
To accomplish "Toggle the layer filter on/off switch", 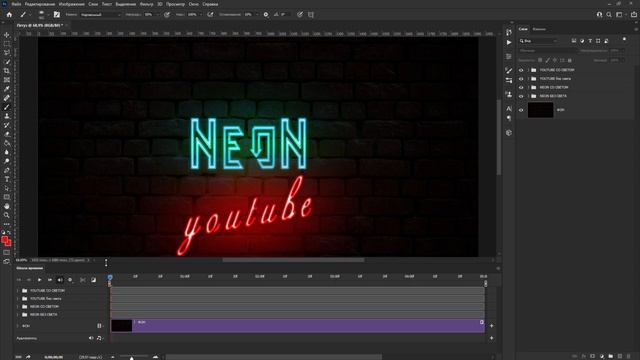I will click(624, 39).
